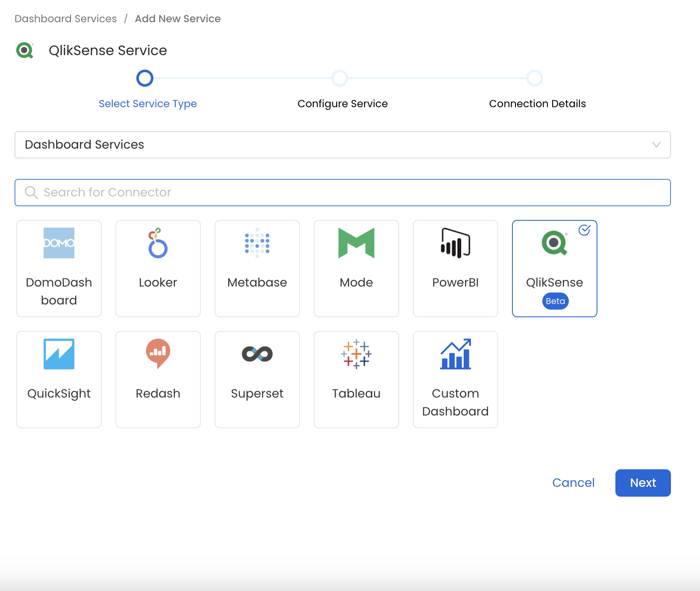Pick the Metabase connector icon

pyautogui.click(x=257, y=243)
